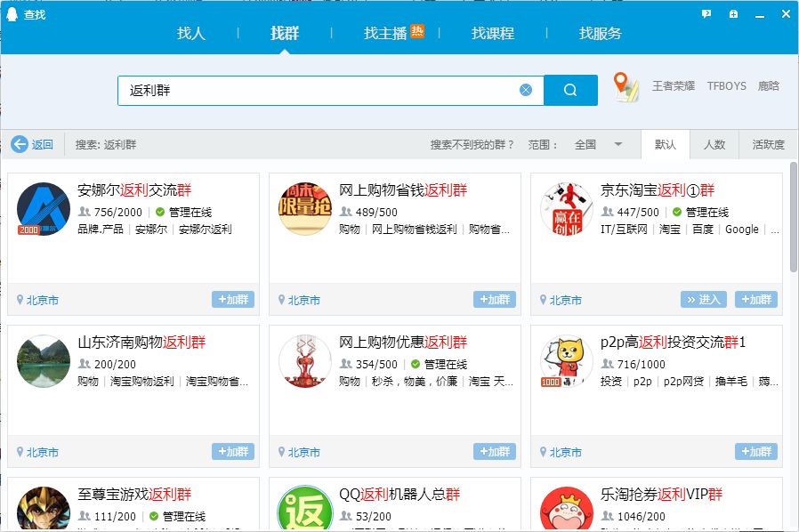Click the QQ penguin logo icon
799x532 pixels.
click(12, 14)
